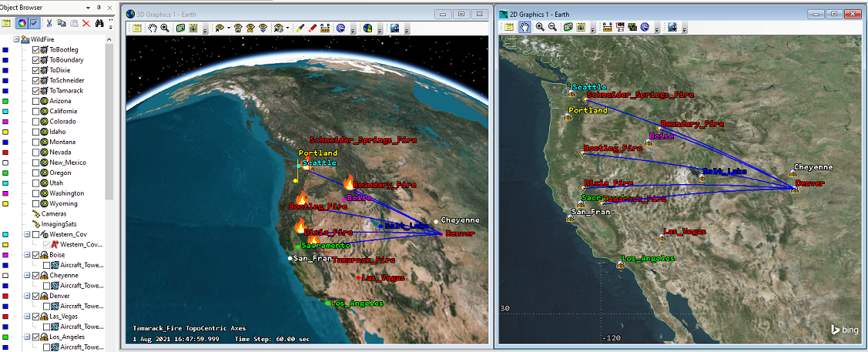Collapse the Las_Vegas tree node

[x=26, y=316]
